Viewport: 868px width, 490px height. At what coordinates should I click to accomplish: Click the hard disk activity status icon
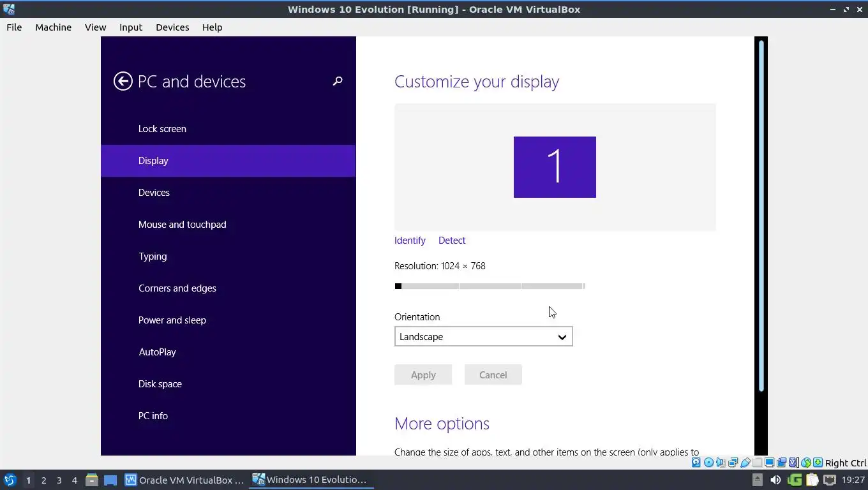click(x=696, y=463)
